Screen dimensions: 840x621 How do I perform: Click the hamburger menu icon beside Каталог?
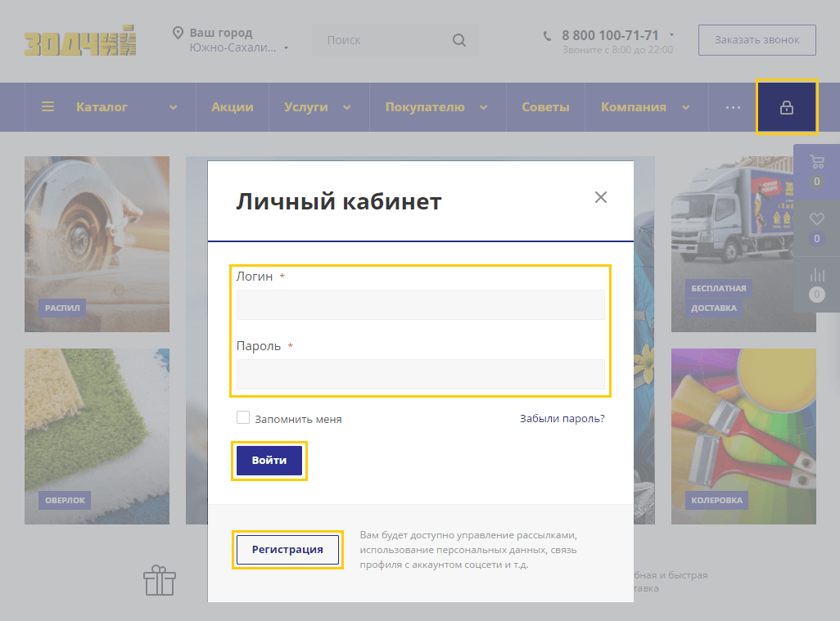pyautogui.click(x=48, y=107)
